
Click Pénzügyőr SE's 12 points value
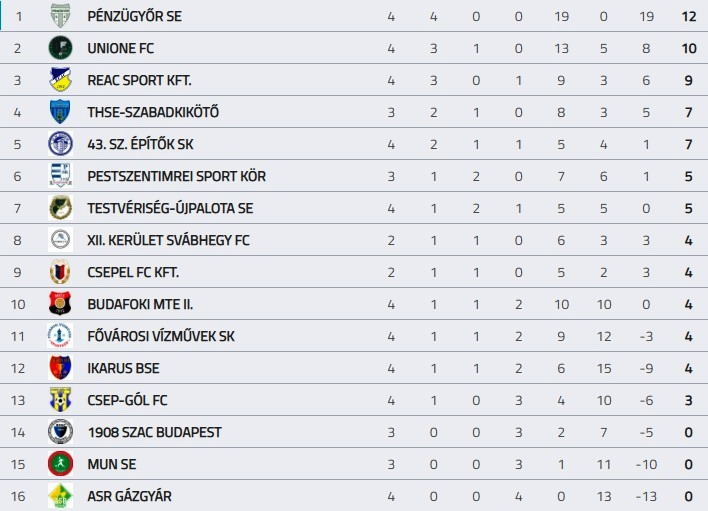[687, 16]
